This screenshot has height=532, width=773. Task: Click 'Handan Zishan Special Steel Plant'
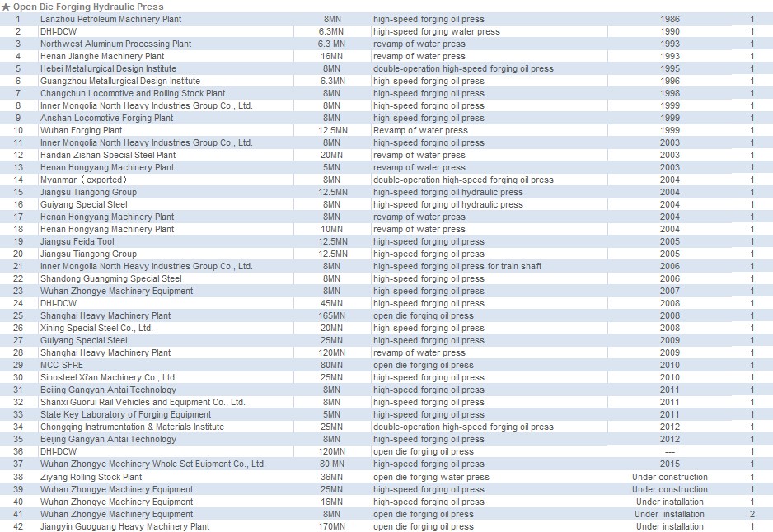(x=108, y=155)
